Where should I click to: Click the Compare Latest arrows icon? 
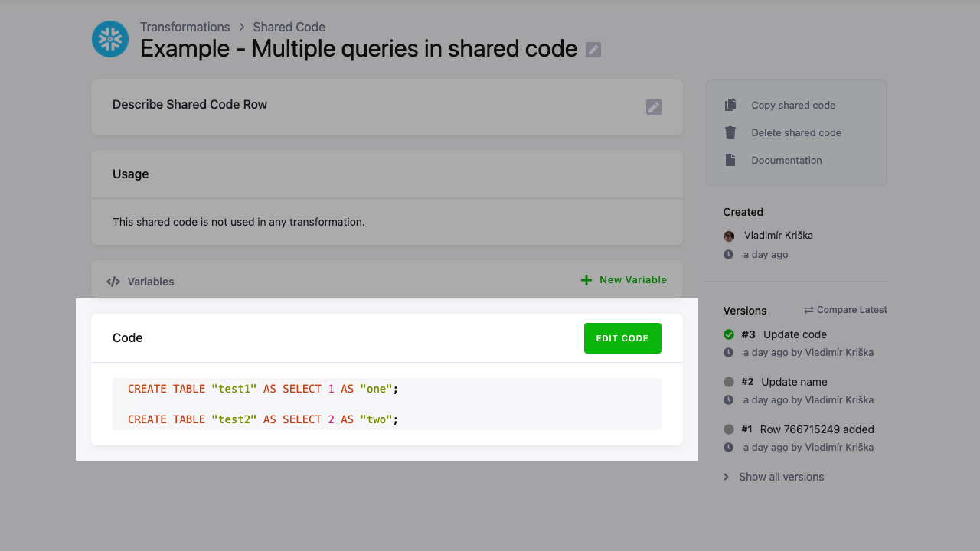[809, 309]
